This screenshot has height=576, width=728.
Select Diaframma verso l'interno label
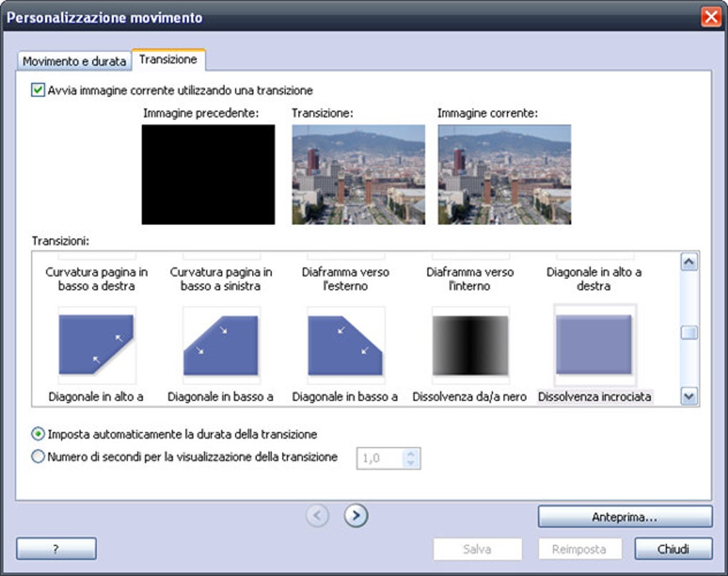tap(470, 279)
